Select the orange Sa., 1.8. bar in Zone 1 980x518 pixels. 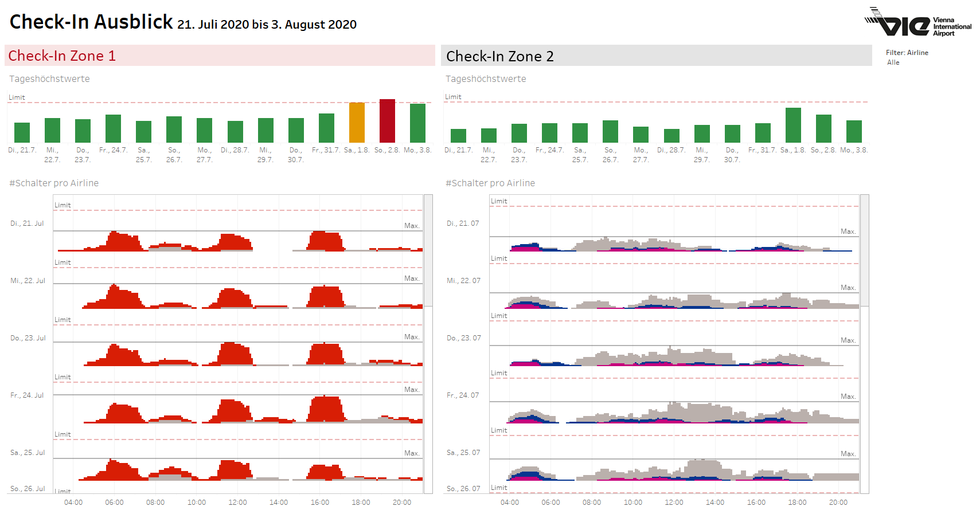coord(357,123)
